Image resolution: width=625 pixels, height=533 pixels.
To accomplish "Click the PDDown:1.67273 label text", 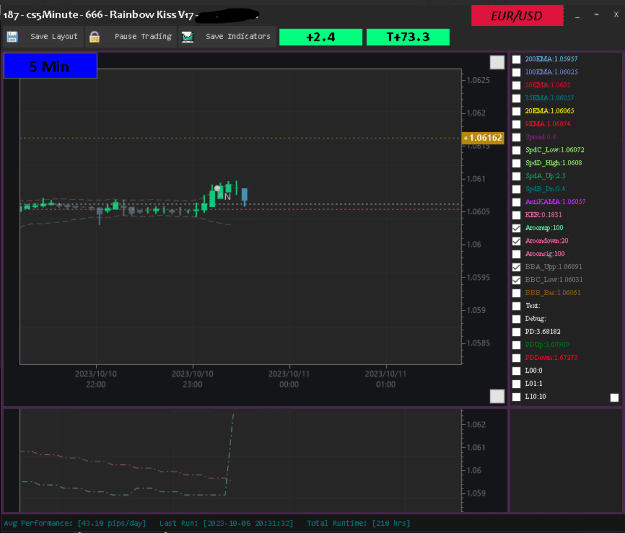I will click(x=551, y=358).
